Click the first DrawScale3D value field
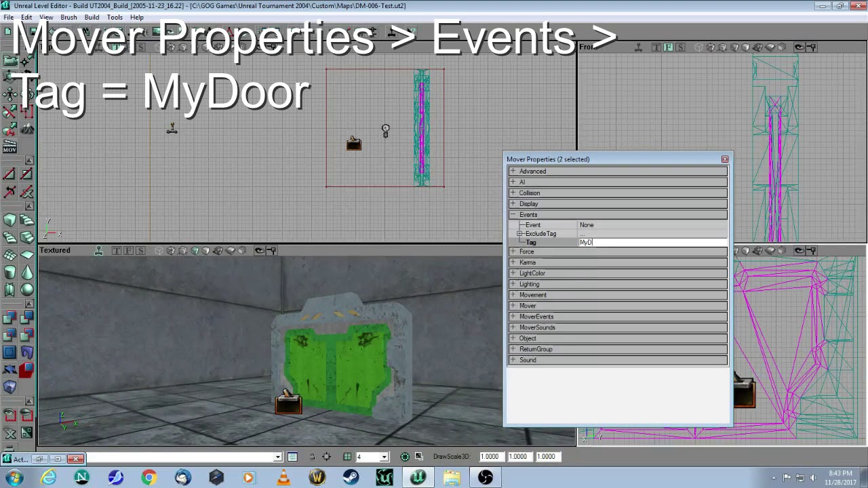868x488 pixels. point(490,457)
